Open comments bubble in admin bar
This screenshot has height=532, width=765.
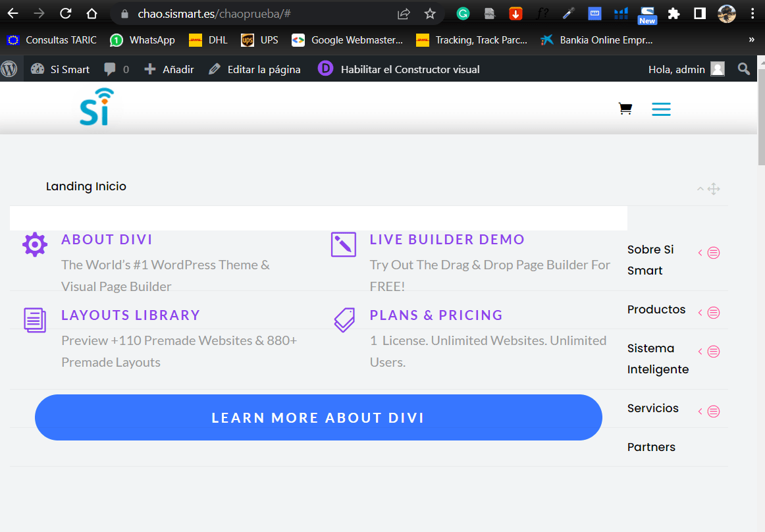point(116,69)
